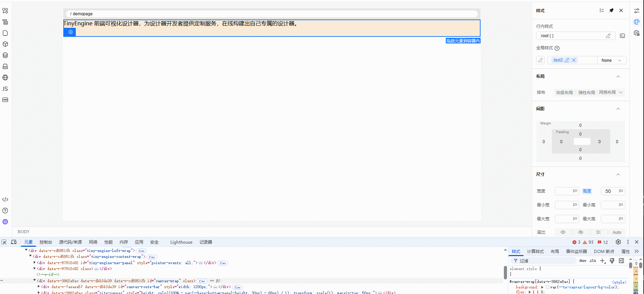Switch to the 控制台 console tab
This screenshot has width=644, height=294.
(46, 242)
